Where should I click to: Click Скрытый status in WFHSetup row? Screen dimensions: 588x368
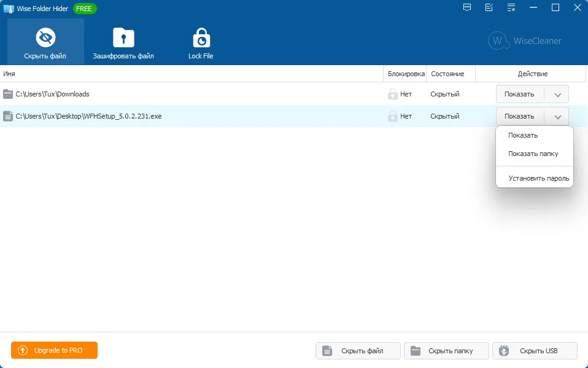[x=445, y=116]
